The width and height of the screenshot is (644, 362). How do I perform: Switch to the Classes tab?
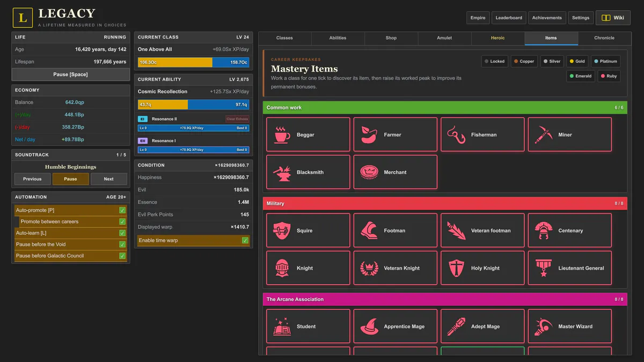click(284, 38)
